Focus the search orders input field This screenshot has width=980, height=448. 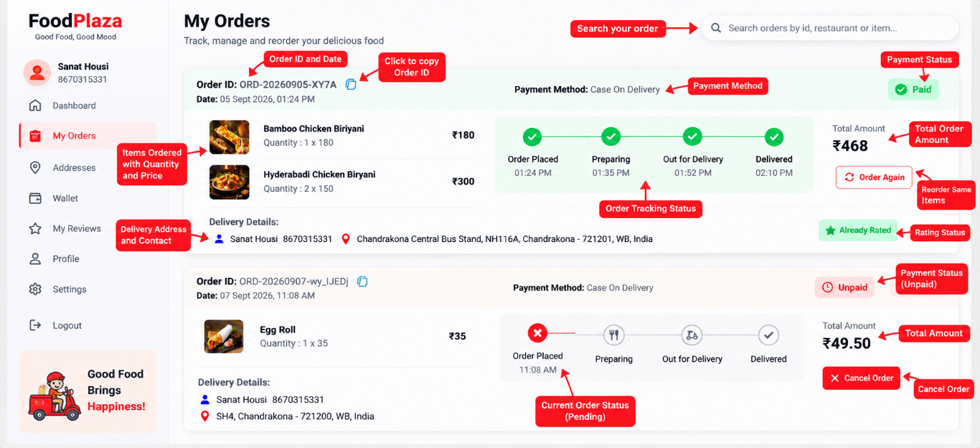point(829,28)
